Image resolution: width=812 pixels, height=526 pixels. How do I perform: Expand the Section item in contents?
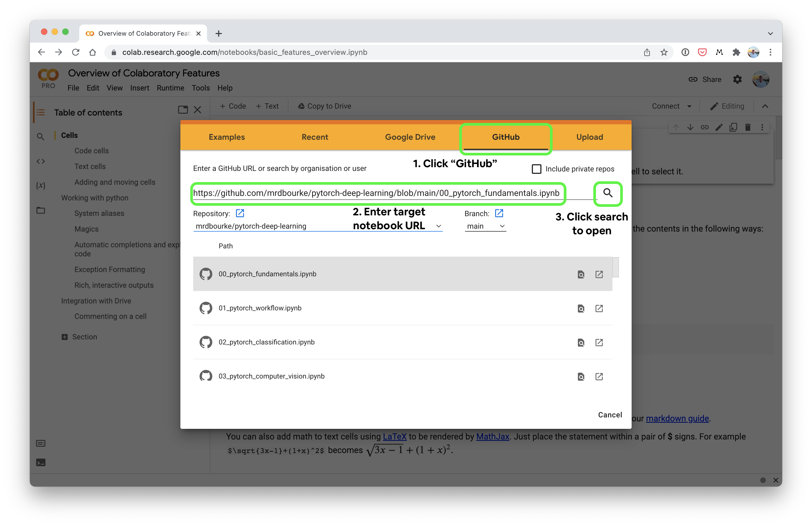point(64,337)
